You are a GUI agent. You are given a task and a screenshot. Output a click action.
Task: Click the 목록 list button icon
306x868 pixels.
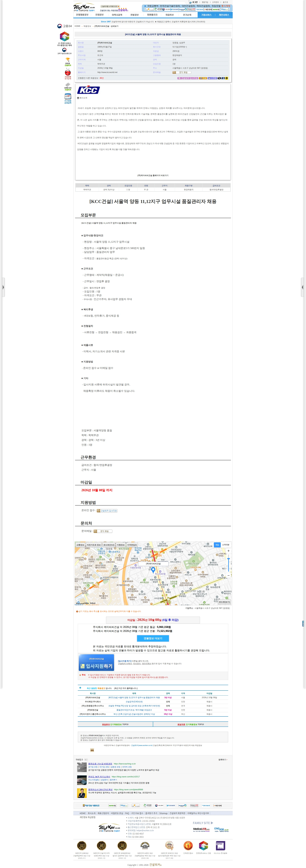[92, 750]
